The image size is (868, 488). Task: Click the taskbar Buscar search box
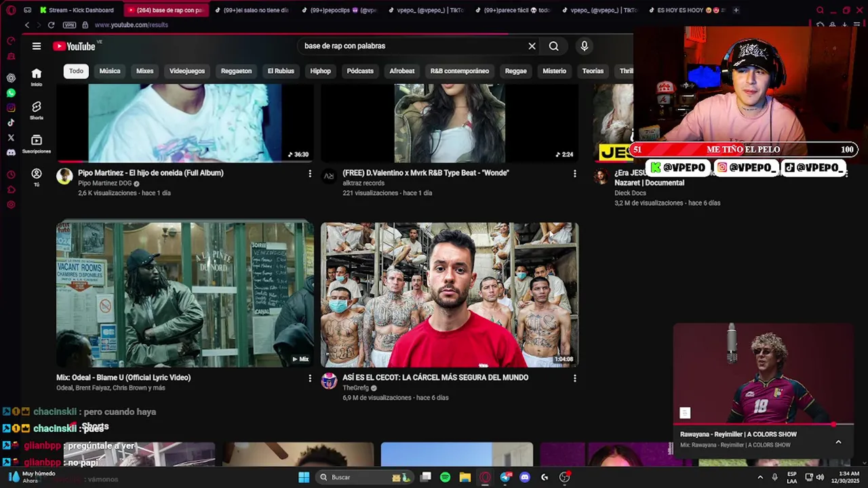coord(365,477)
